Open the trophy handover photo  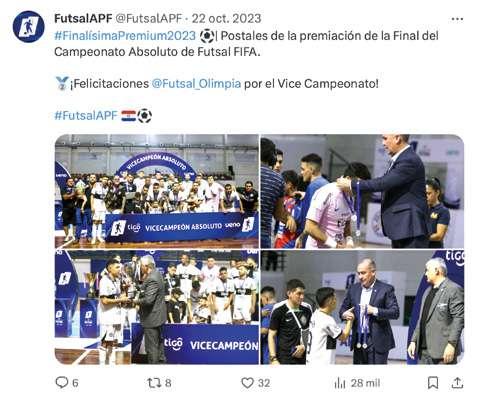click(x=157, y=307)
